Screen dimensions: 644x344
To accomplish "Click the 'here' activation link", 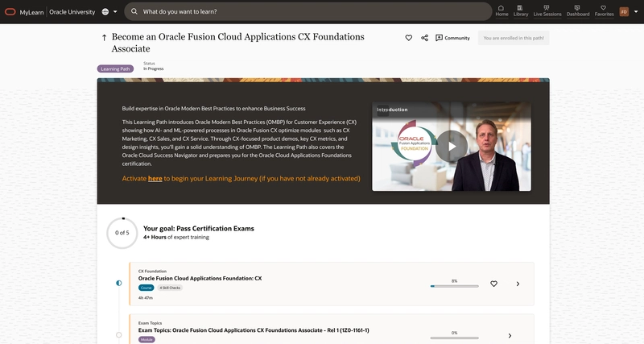I will click(155, 178).
